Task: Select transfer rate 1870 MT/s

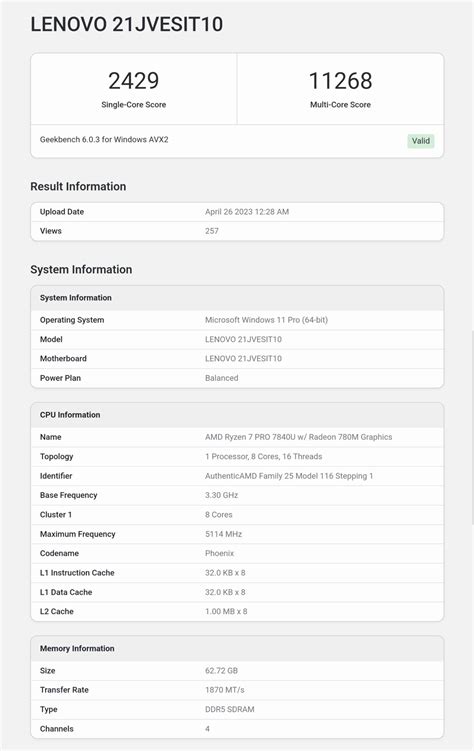Action: (x=225, y=690)
